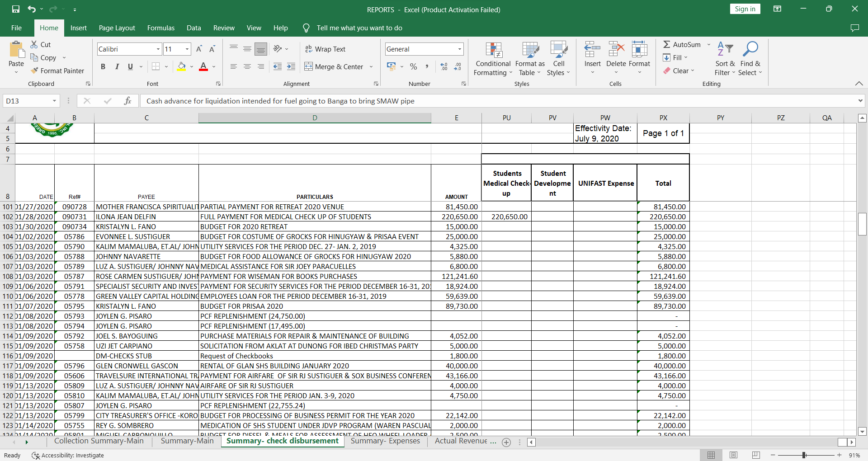This screenshot has height=461, width=868.
Task: Increase indent icon in Alignment group
Action: pyautogui.click(x=291, y=66)
